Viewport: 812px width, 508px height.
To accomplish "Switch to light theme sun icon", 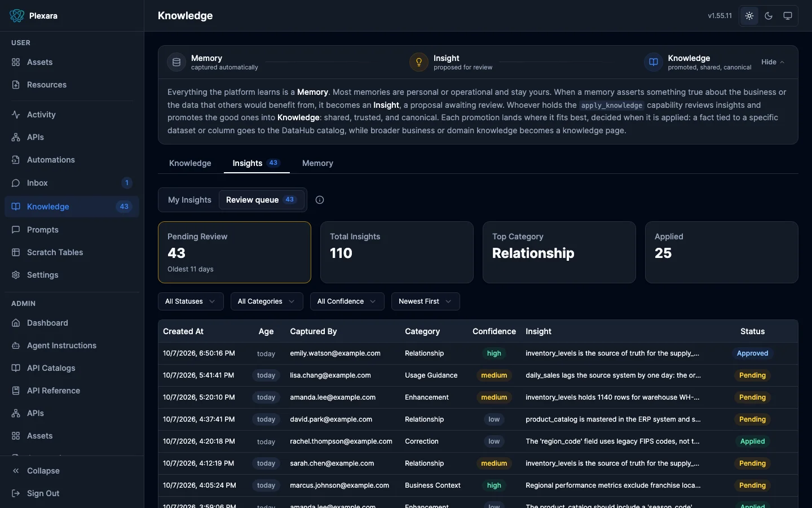I will (749, 16).
